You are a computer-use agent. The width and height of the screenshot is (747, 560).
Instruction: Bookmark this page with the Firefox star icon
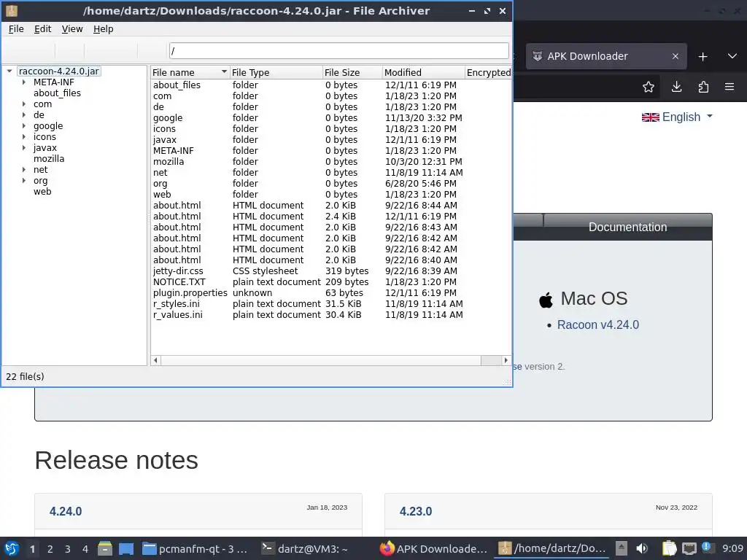[x=649, y=87]
